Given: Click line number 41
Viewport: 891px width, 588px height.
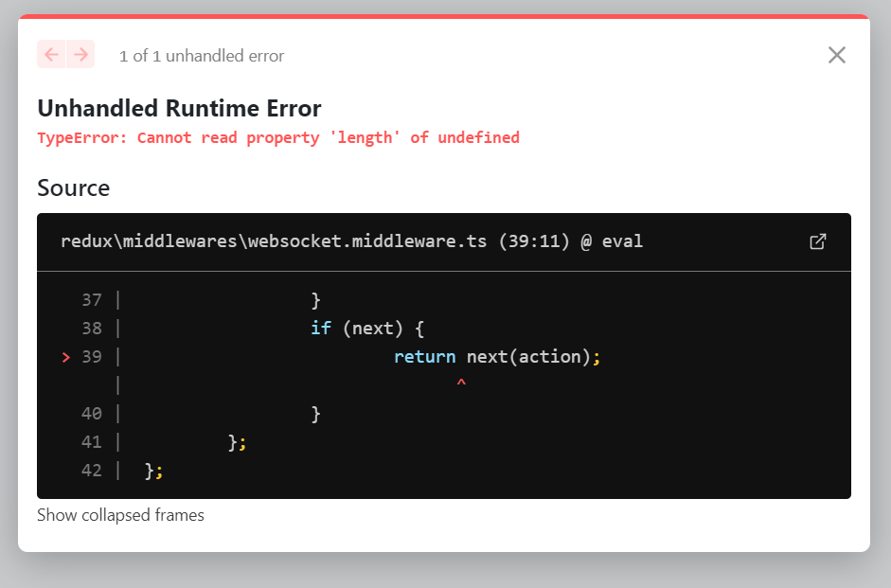Looking at the screenshot, I should [92, 442].
